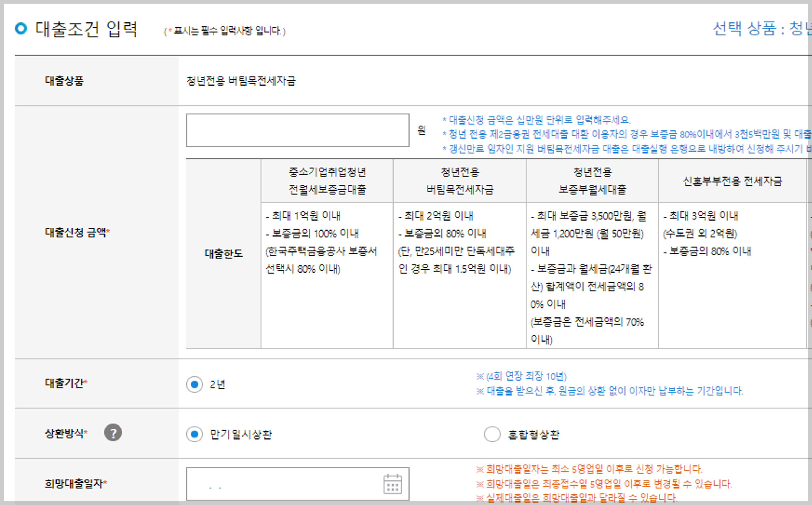Click the 신혼부부전용 전세자금 column header
812x505 pixels.
click(732, 181)
